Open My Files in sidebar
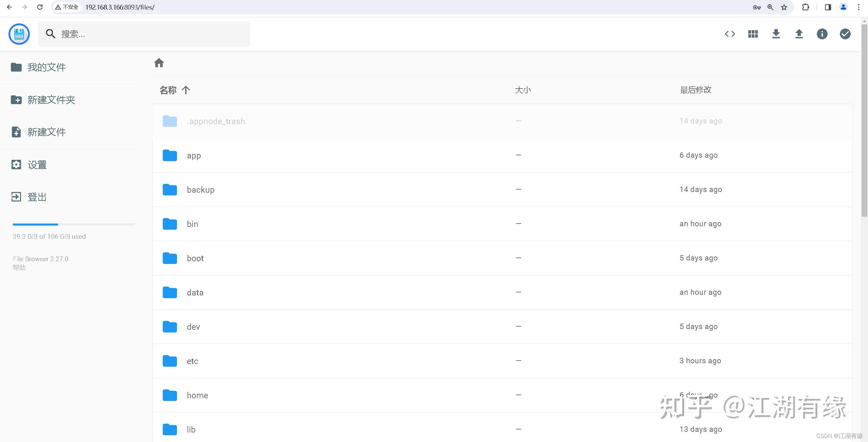Viewport: 868px width, 442px height. (46, 67)
